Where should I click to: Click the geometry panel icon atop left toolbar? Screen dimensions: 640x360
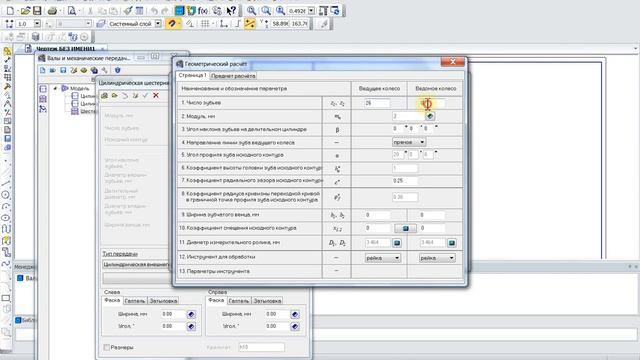7,51
